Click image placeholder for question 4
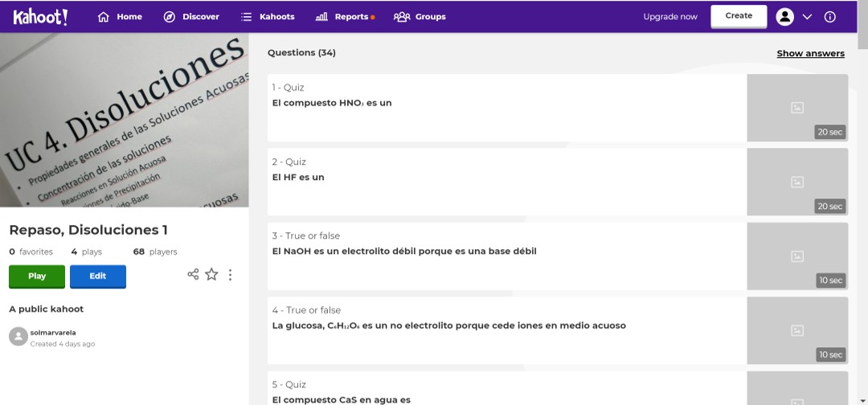The image size is (868, 405). 797,330
